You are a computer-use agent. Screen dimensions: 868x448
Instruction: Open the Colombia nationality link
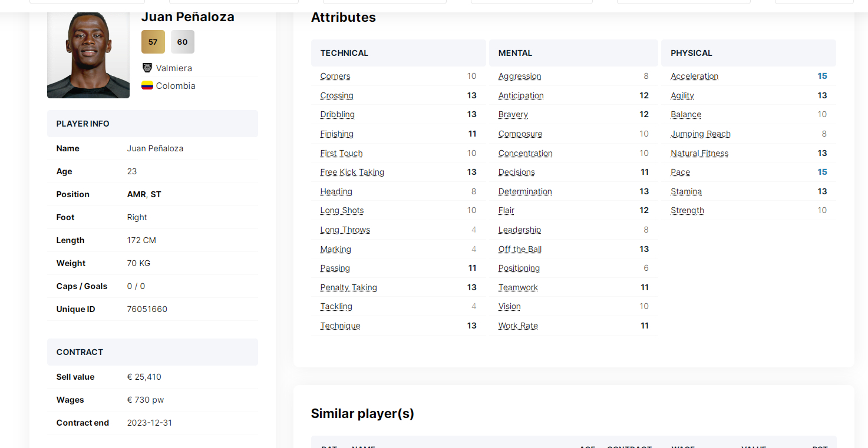click(x=176, y=86)
